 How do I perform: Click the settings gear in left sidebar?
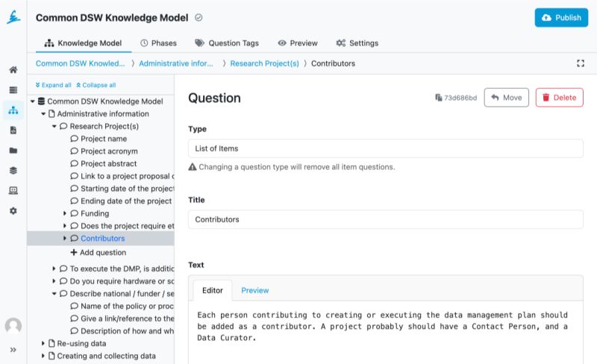[13, 211]
